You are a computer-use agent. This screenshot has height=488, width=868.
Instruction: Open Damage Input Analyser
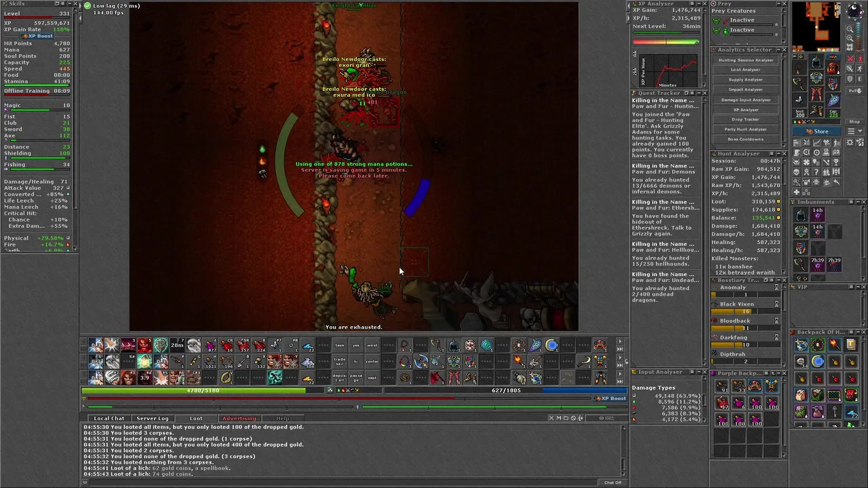click(746, 100)
